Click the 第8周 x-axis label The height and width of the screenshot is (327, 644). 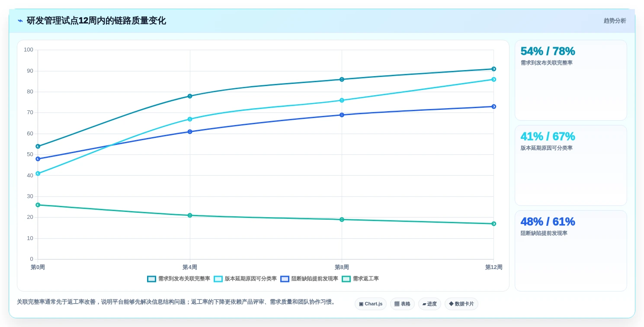342,267
